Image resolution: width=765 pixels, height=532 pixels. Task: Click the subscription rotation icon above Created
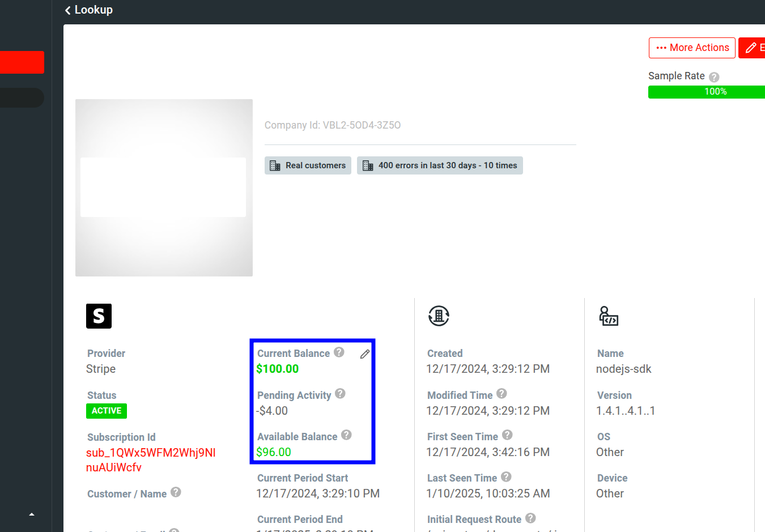437,316
